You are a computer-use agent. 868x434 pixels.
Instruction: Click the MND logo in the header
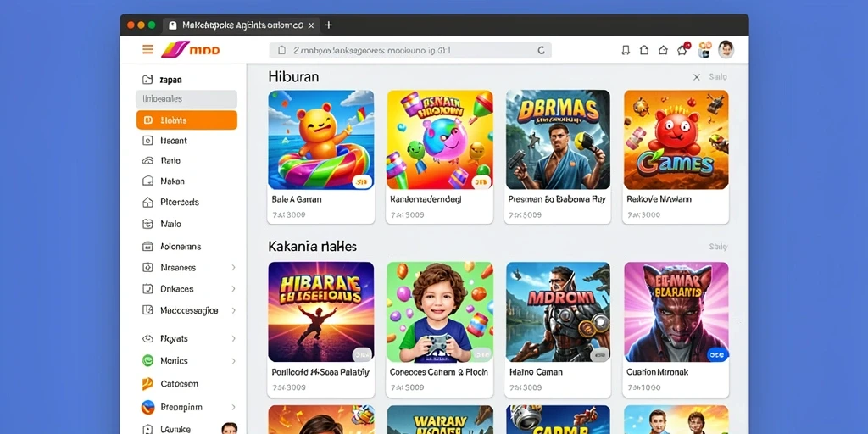pos(191,50)
